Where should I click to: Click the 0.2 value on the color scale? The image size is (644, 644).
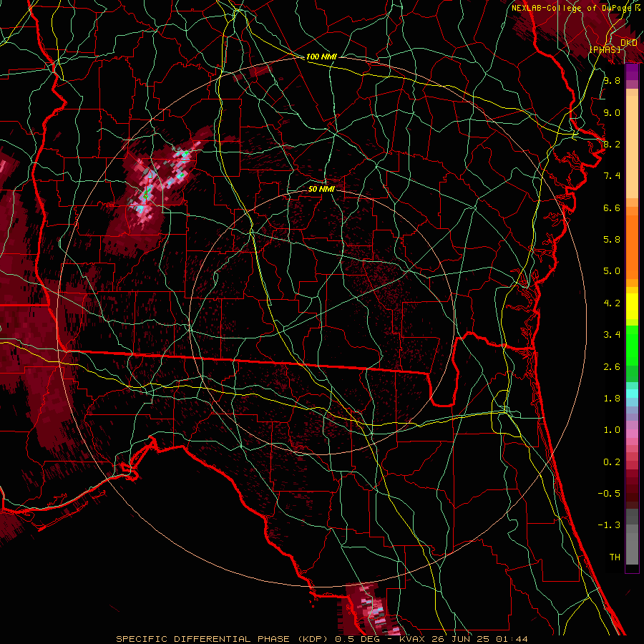612,462
